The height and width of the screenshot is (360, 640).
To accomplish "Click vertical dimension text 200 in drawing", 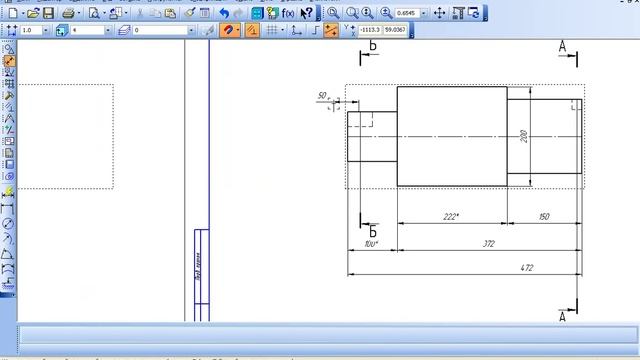I will point(524,136).
